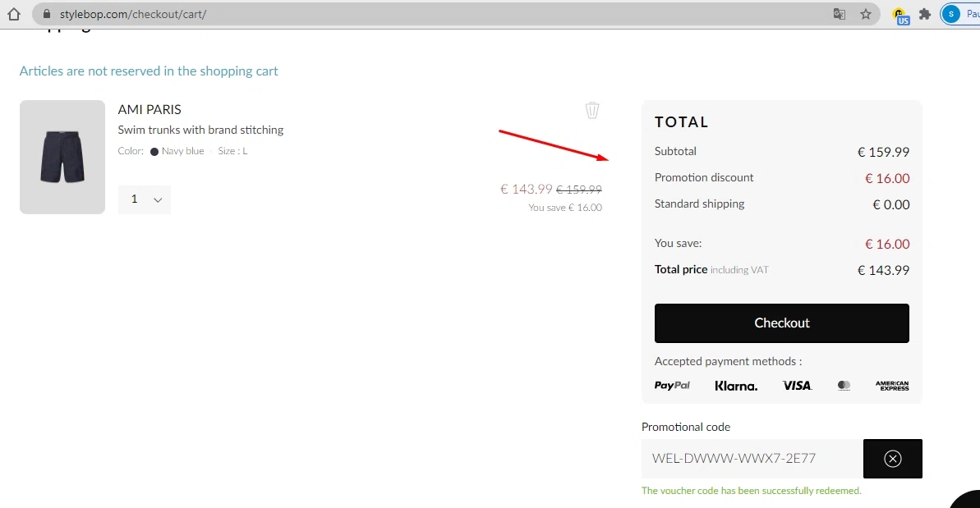This screenshot has width=980, height=508.
Task: Open the US-flagged extension icon
Action: coord(900,15)
